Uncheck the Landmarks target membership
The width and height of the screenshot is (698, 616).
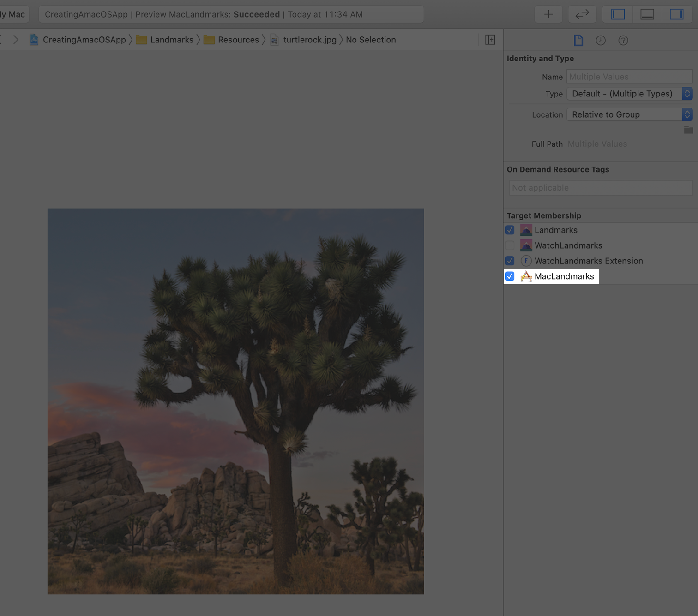point(510,230)
